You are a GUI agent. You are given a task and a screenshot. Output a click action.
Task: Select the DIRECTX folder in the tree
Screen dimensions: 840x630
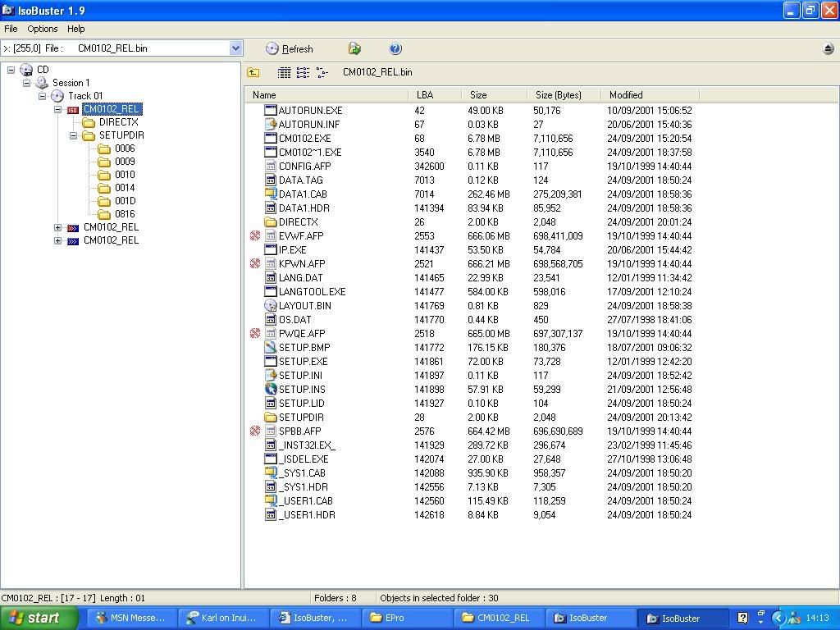118,122
